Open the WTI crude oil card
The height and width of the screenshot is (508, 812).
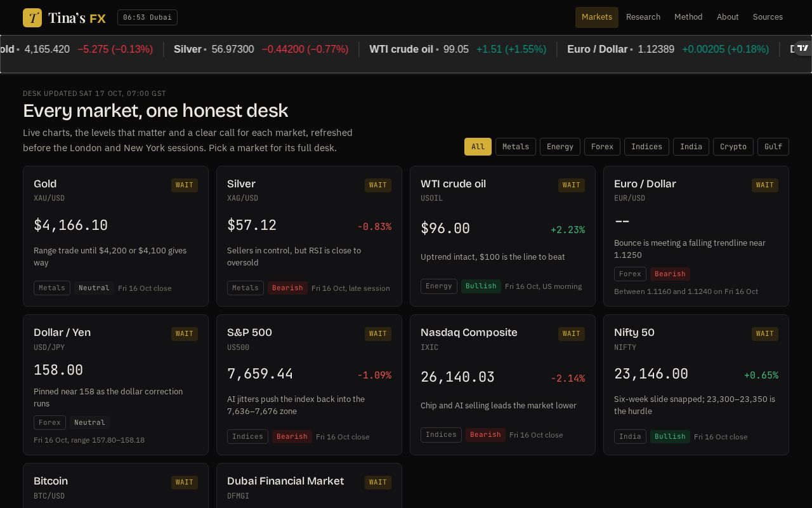[502, 236]
